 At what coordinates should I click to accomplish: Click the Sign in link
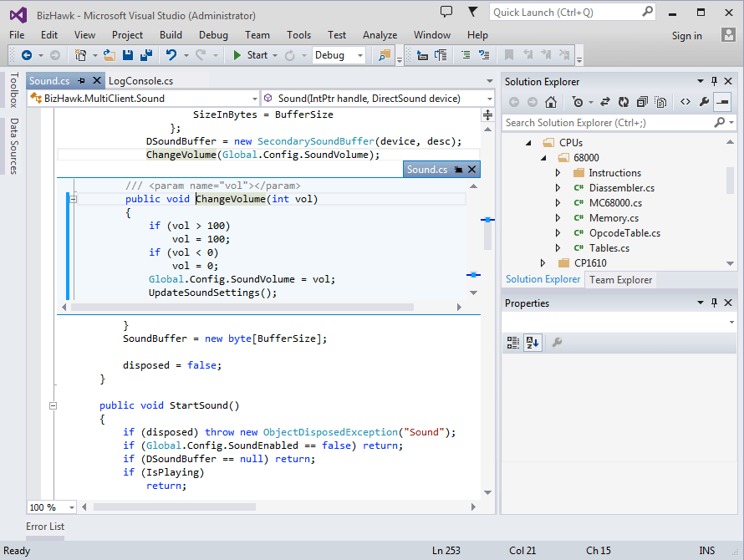coord(686,36)
